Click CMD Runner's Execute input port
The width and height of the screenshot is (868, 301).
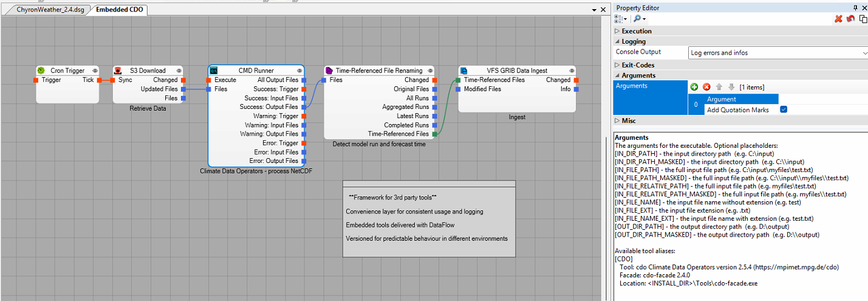[208, 80]
